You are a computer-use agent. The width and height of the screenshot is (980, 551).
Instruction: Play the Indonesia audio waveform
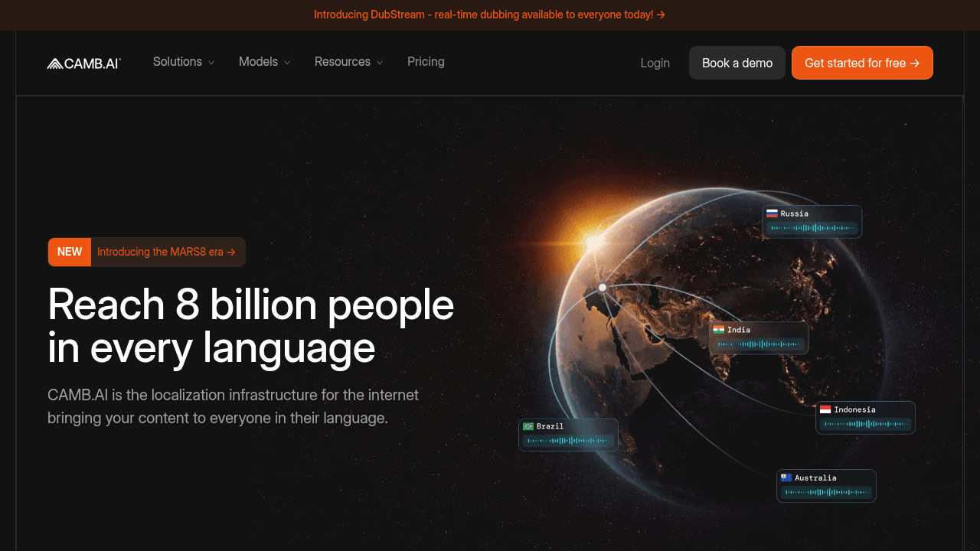pos(865,424)
